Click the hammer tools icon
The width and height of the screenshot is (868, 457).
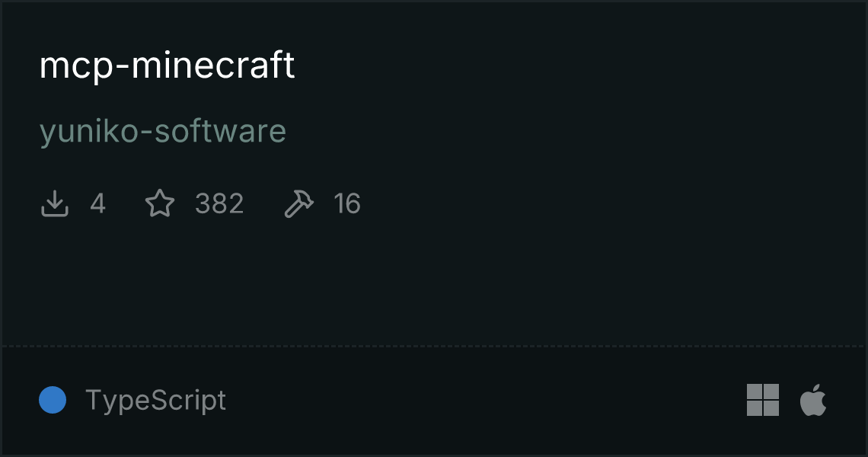click(x=299, y=203)
